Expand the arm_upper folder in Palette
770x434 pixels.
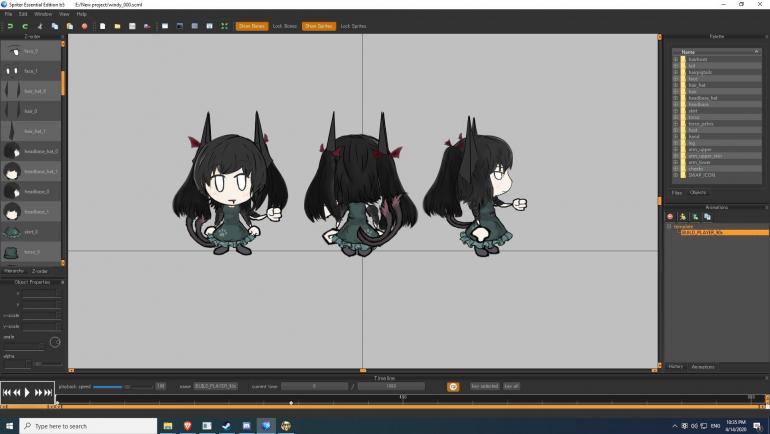click(676, 149)
